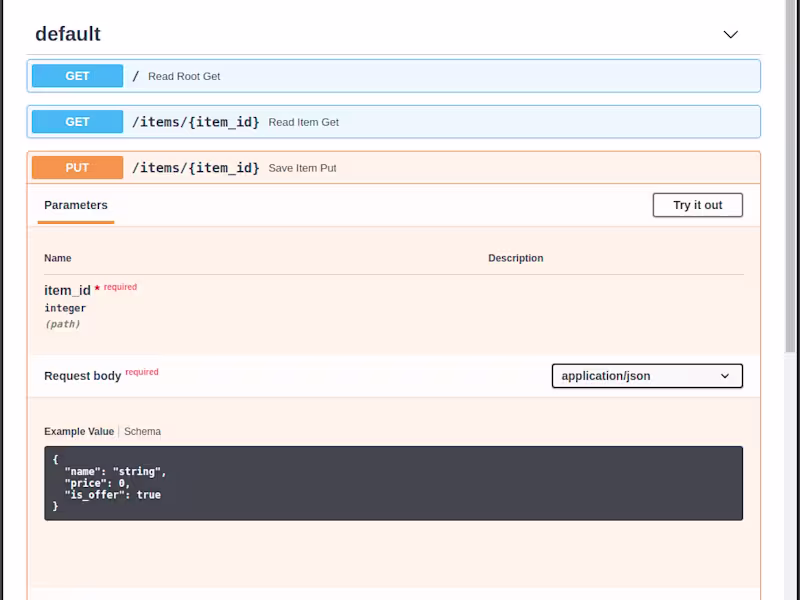Open the application/json content type dropdown
The image size is (800, 600).
click(647, 376)
